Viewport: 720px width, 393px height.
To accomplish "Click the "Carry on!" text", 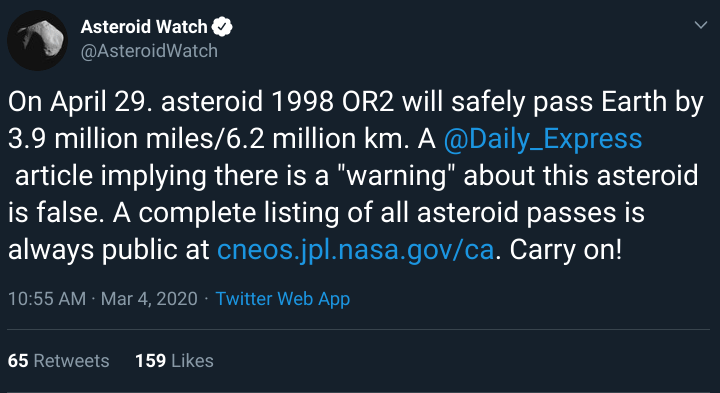I will (x=565, y=250).
